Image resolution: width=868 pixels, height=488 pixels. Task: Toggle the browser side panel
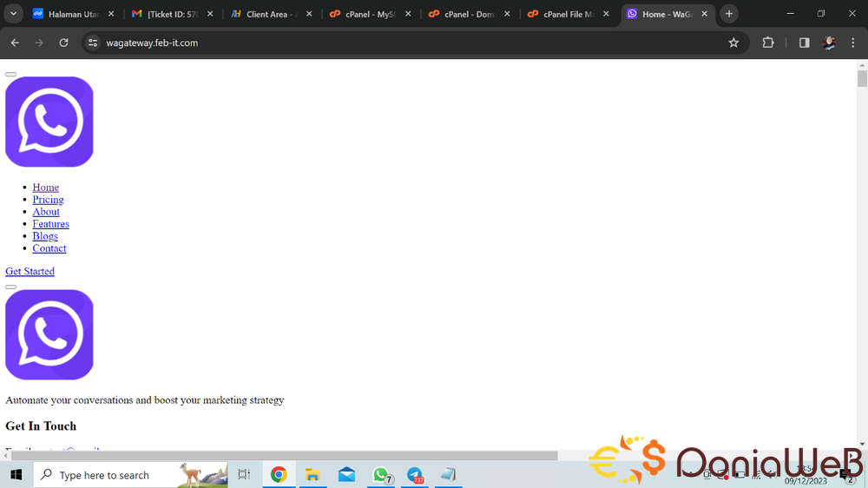805,43
